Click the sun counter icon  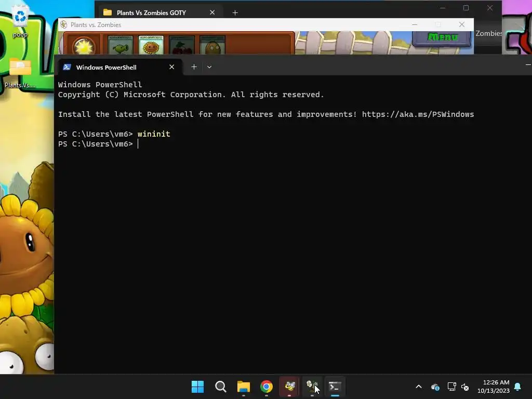pos(83,46)
